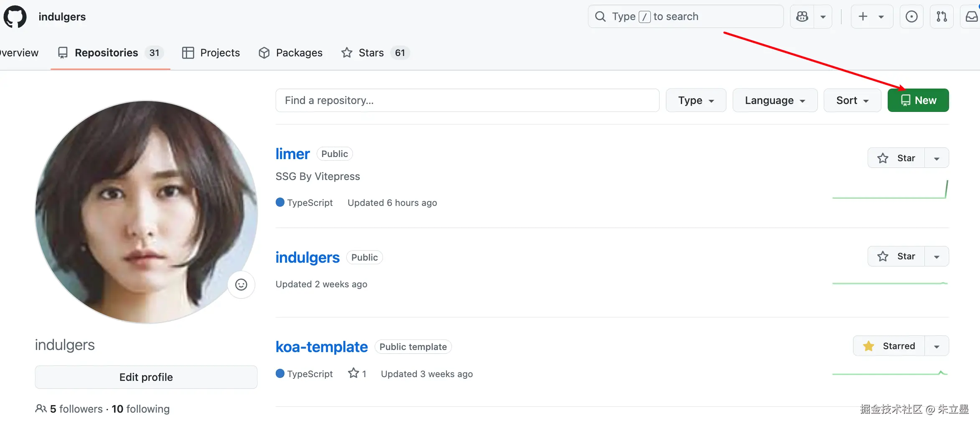The image size is (980, 426).
Task: Switch to the Stars tab
Action: click(x=371, y=53)
